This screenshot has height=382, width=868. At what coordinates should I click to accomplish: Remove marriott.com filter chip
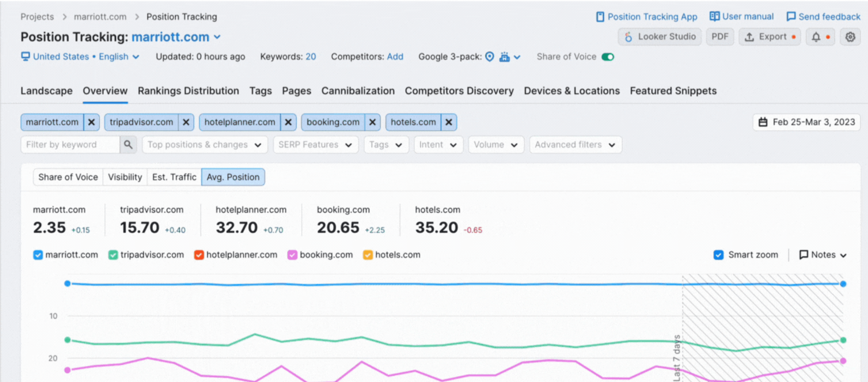click(x=91, y=122)
